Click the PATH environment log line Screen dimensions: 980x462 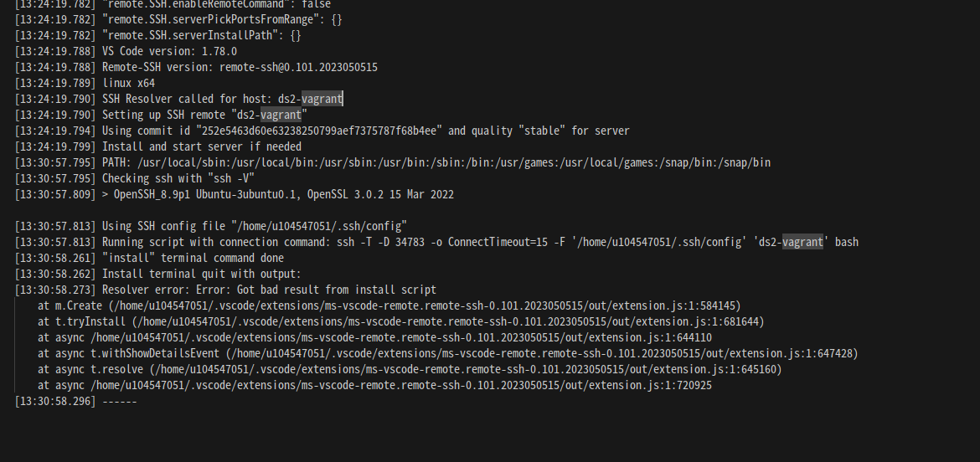[x=393, y=162]
